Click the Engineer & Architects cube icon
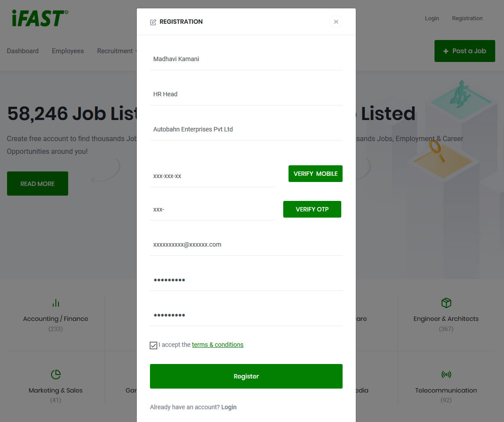Image resolution: width=504 pixels, height=422 pixels. (x=446, y=302)
